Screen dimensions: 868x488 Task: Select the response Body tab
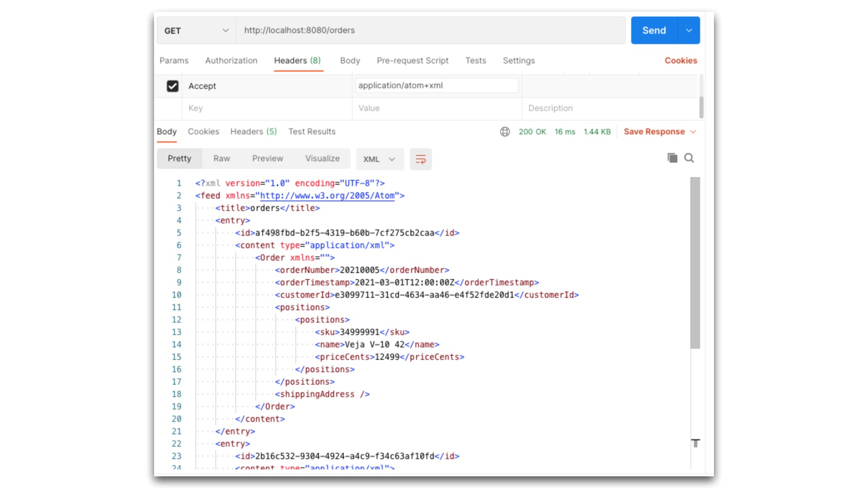coord(167,132)
